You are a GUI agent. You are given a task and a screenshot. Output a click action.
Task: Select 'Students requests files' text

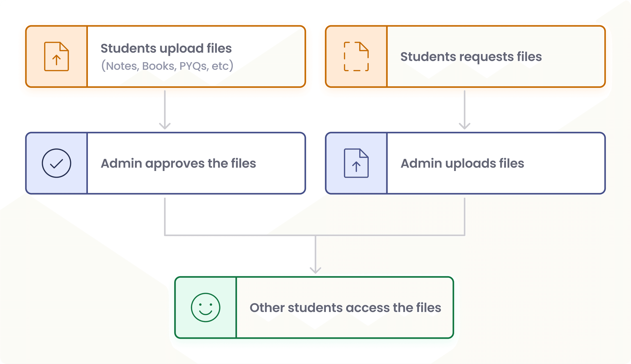(471, 57)
